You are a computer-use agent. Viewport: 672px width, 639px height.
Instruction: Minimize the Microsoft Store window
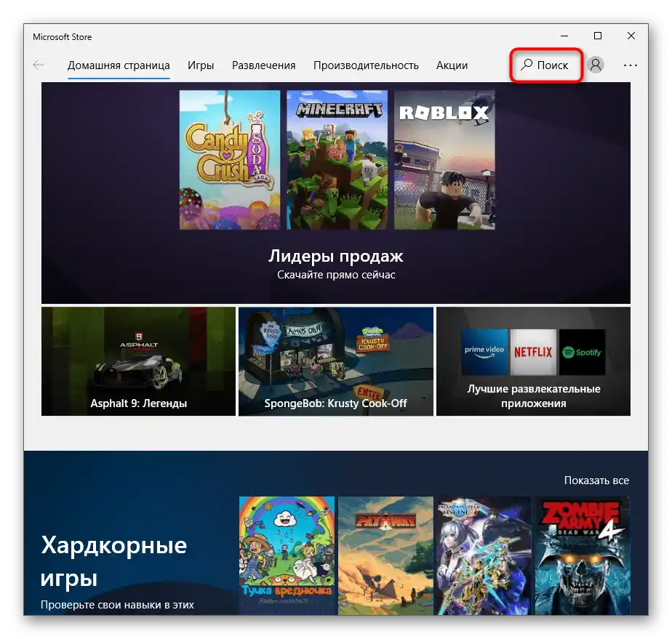(x=564, y=36)
